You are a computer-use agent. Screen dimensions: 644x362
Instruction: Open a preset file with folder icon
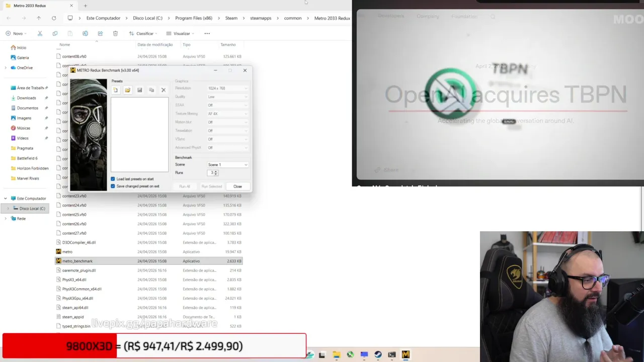(x=127, y=90)
